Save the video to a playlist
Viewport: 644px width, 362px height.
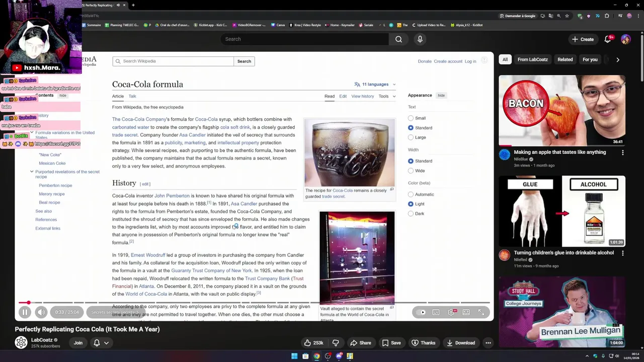(x=391, y=343)
